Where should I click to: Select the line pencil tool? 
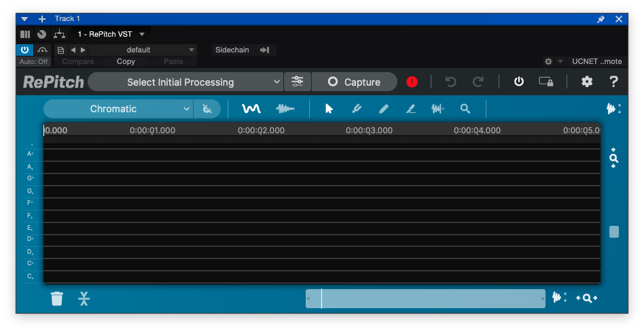coord(410,109)
